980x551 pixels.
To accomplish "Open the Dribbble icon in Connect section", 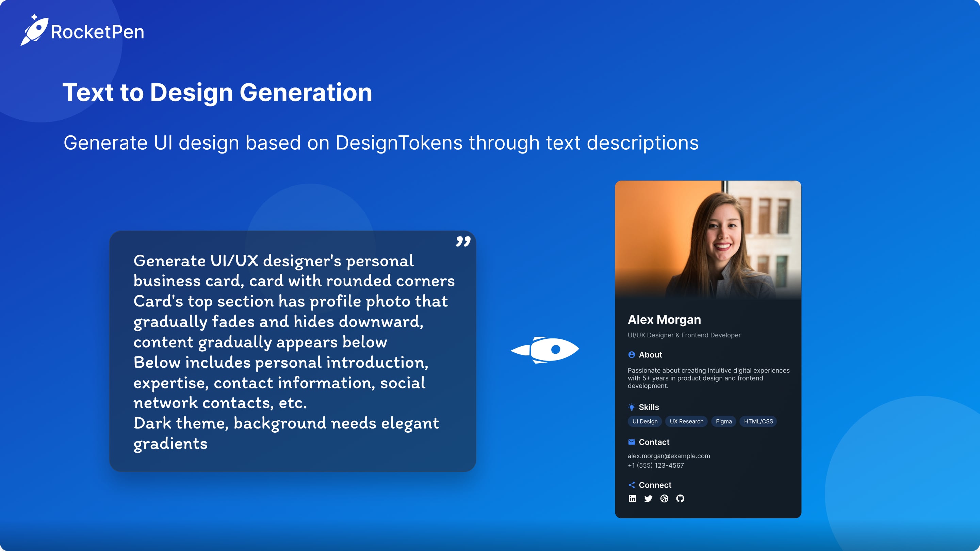I will pos(665,499).
